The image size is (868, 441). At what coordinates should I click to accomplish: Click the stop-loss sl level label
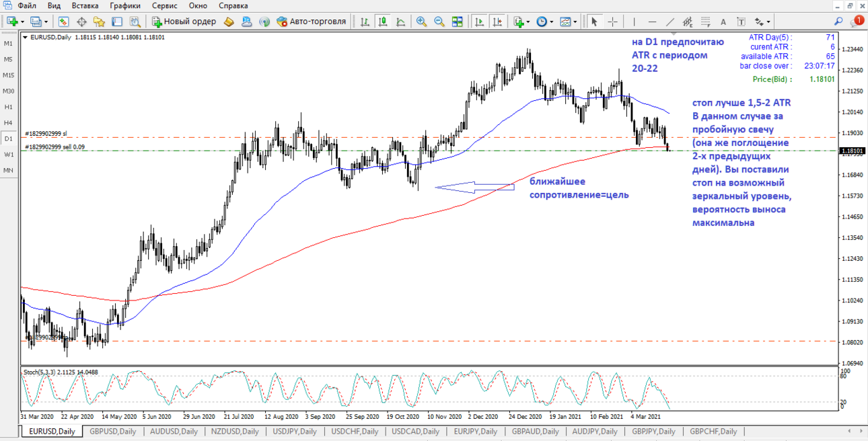(x=46, y=134)
